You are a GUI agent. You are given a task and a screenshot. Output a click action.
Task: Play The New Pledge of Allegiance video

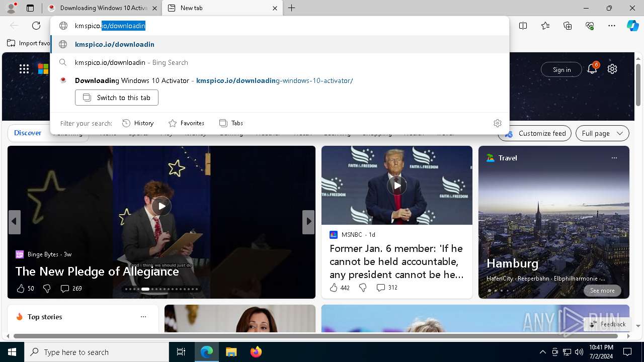(x=162, y=206)
